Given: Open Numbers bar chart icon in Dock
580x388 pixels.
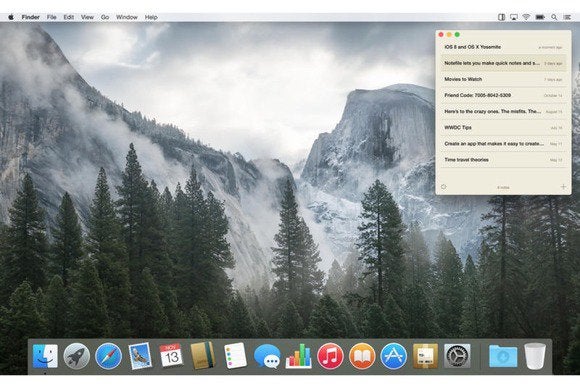Looking at the screenshot, I should [x=299, y=356].
